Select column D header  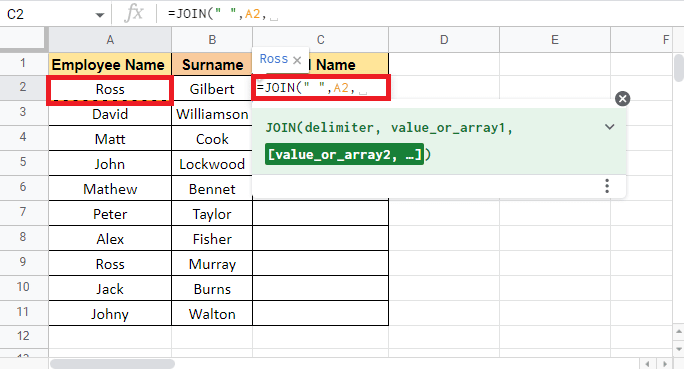click(x=444, y=40)
